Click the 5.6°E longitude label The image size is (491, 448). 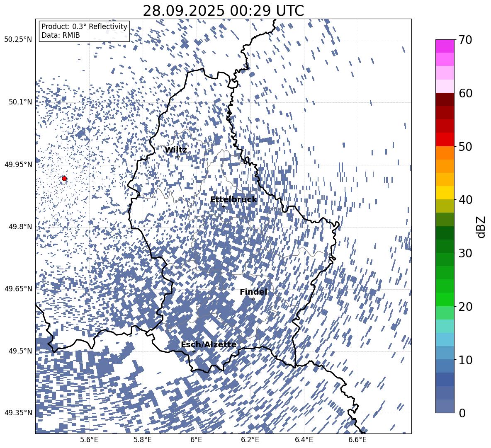[x=89, y=440]
